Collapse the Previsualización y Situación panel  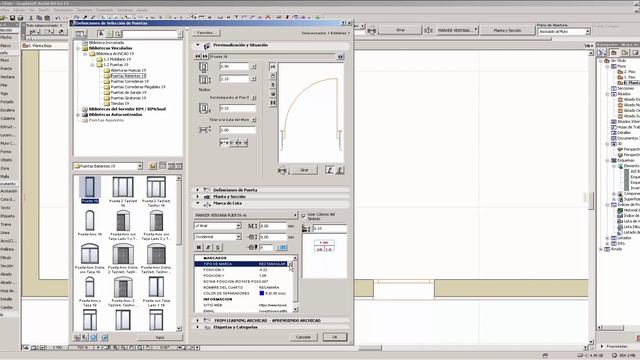[x=198, y=45]
